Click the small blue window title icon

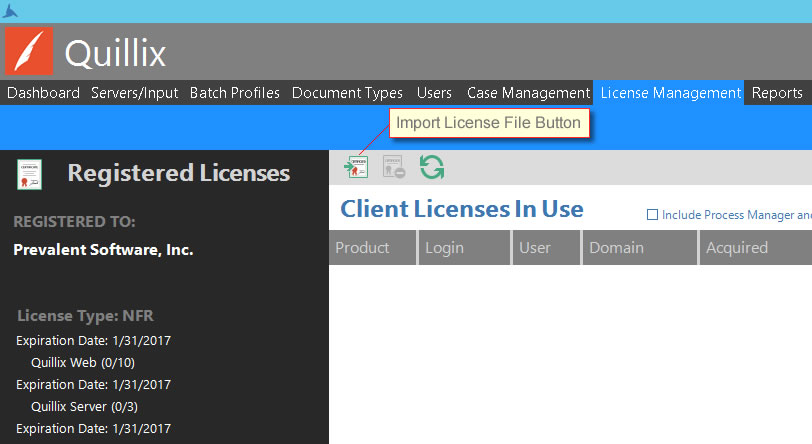[10, 11]
